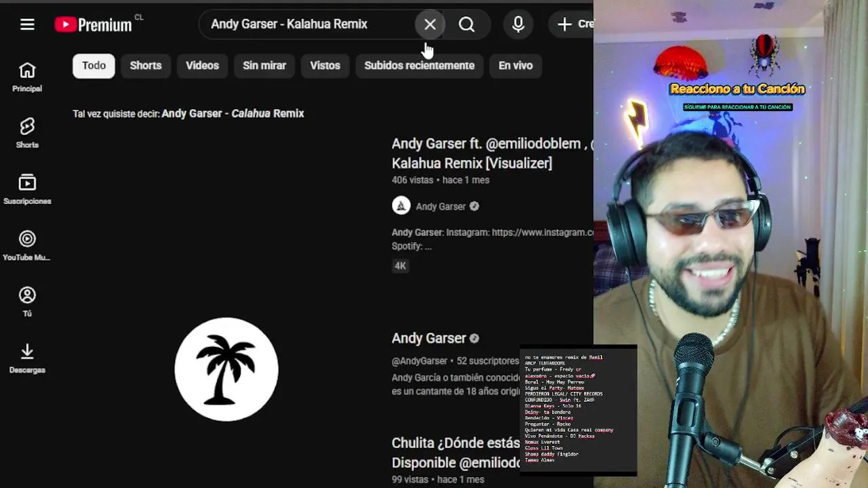Clear the search box text
868x488 pixels.
pos(430,24)
